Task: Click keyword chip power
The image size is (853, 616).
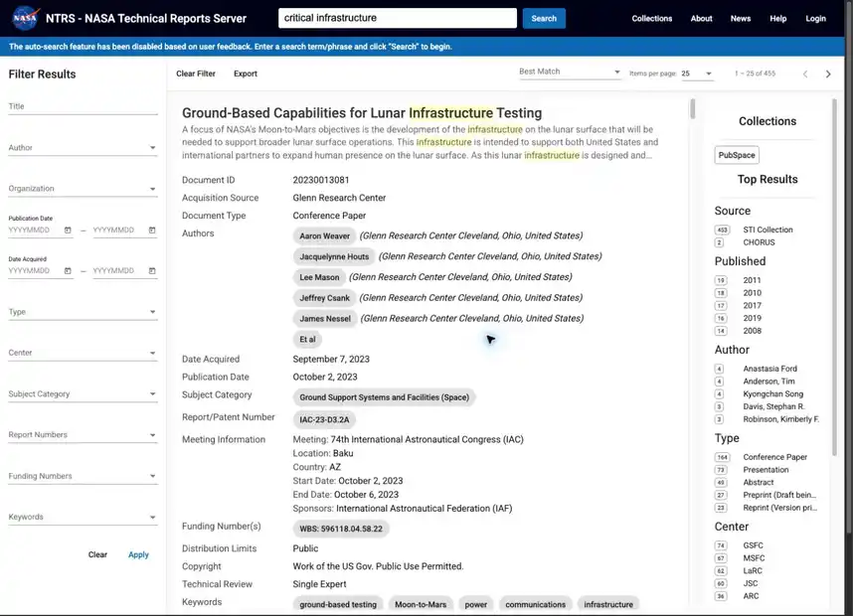Action: click(x=476, y=605)
